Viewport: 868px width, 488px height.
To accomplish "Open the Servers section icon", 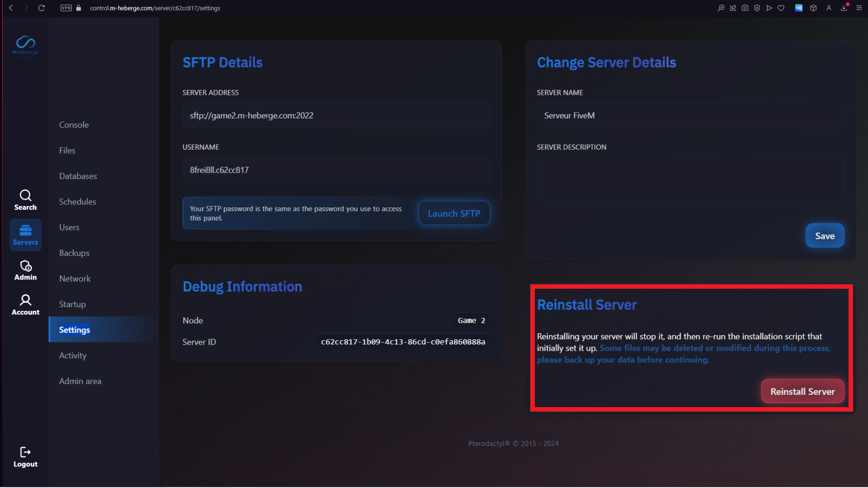I will click(x=25, y=231).
